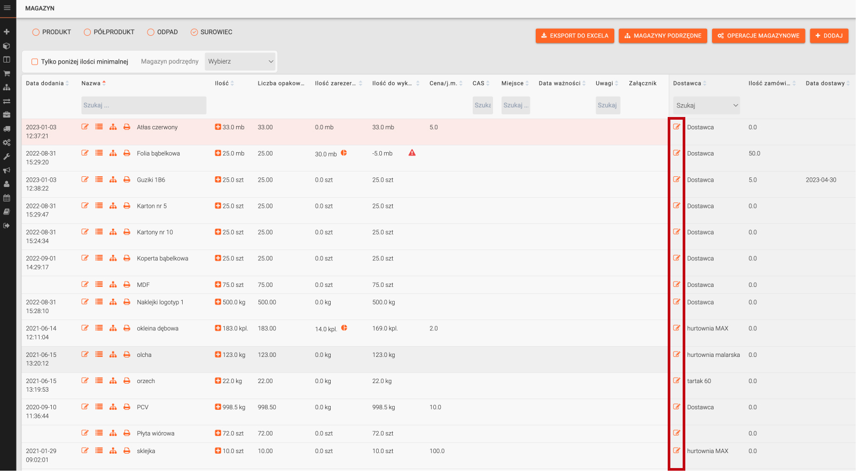The width and height of the screenshot is (868, 475).
Task: Enable Tylko poniżej ilości minimalnej checkbox
Action: coord(35,62)
